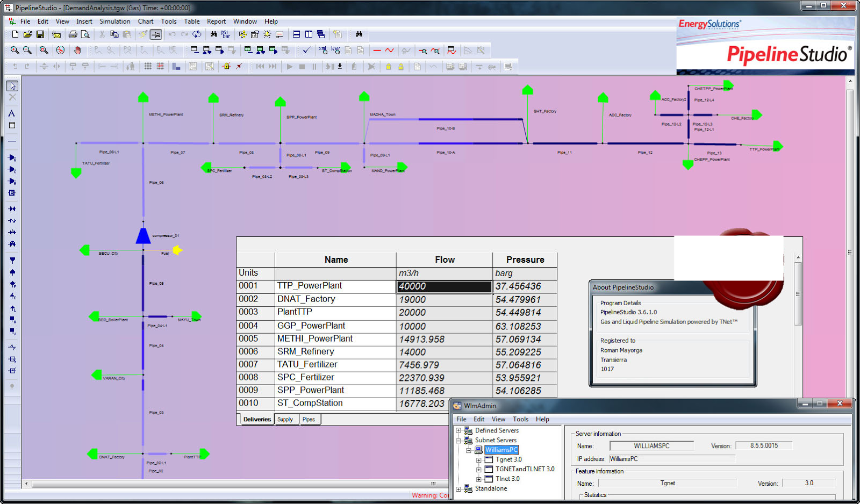Open the Simulation menu
Screen dimensions: 860x504
tap(114, 21)
